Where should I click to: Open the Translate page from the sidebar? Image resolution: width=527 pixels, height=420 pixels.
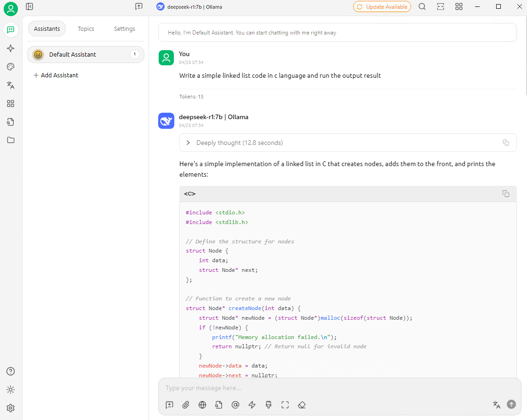11,85
